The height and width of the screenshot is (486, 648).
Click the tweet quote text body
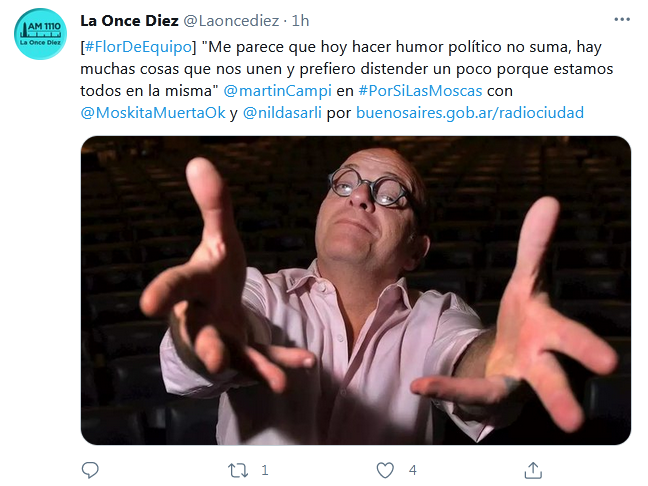point(346,69)
